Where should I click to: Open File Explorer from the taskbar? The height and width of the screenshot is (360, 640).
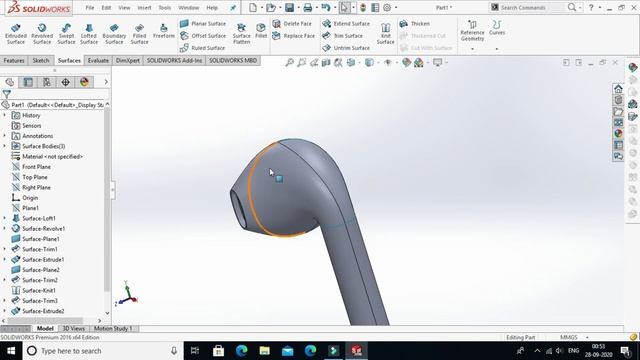264,351
